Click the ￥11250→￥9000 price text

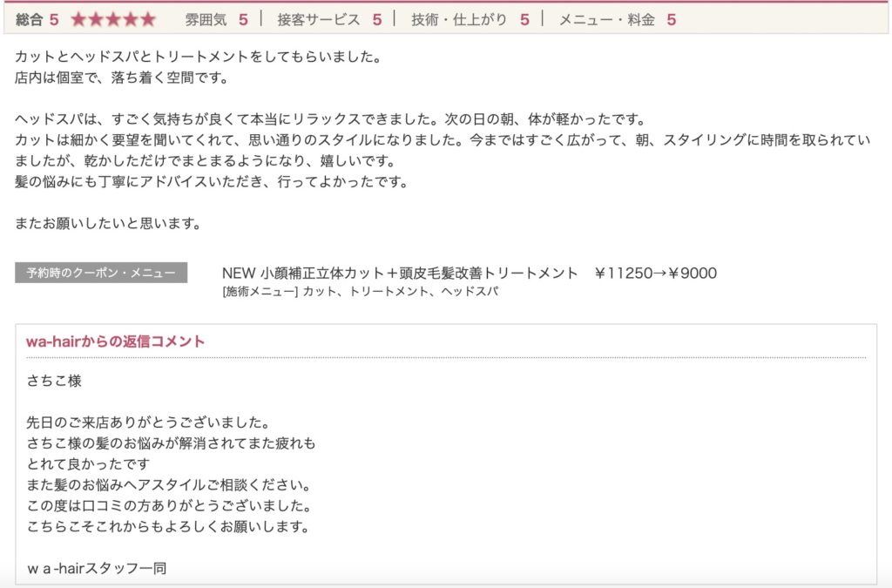tap(655, 273)
